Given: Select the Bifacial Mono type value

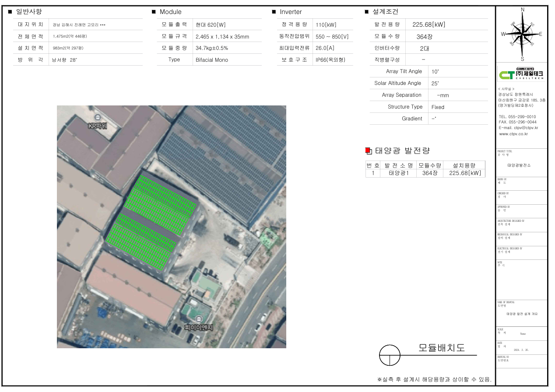Looking at the screenshot, I should coord(212,60).
